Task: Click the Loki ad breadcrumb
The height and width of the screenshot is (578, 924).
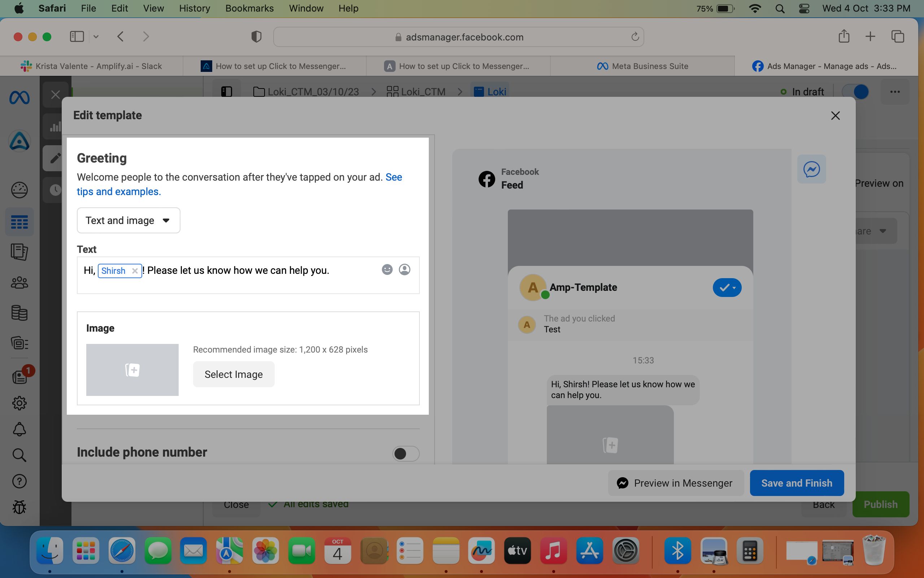Action: click(490, 92)
